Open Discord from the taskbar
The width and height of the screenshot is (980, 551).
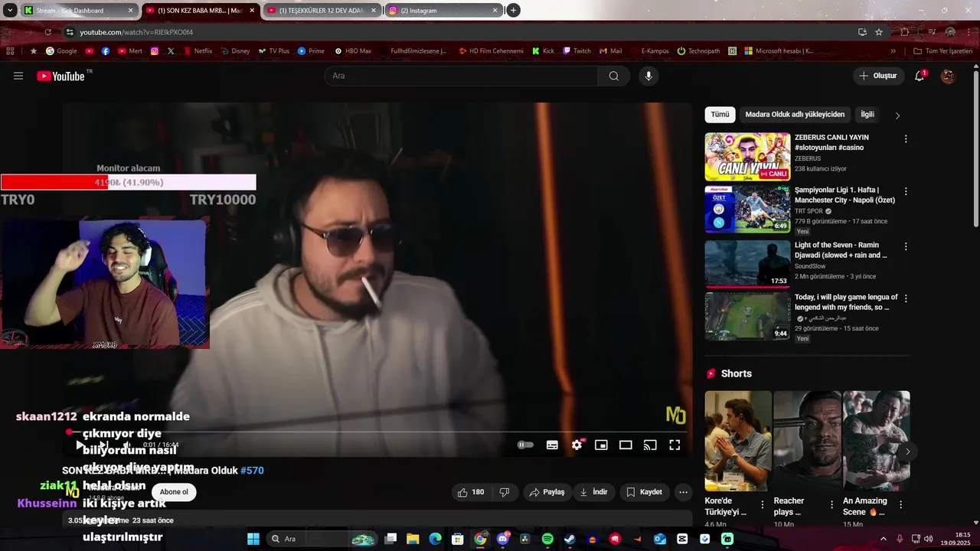[502, 539]
